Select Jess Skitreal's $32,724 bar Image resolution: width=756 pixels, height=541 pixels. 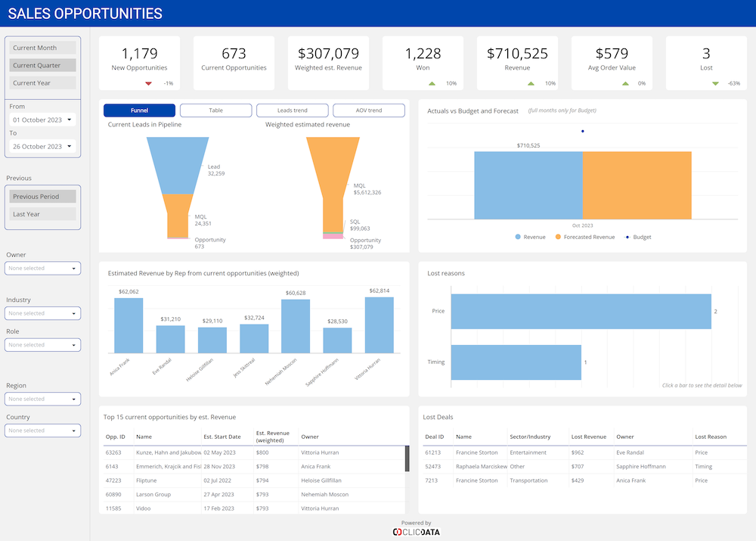click(254, 339)
